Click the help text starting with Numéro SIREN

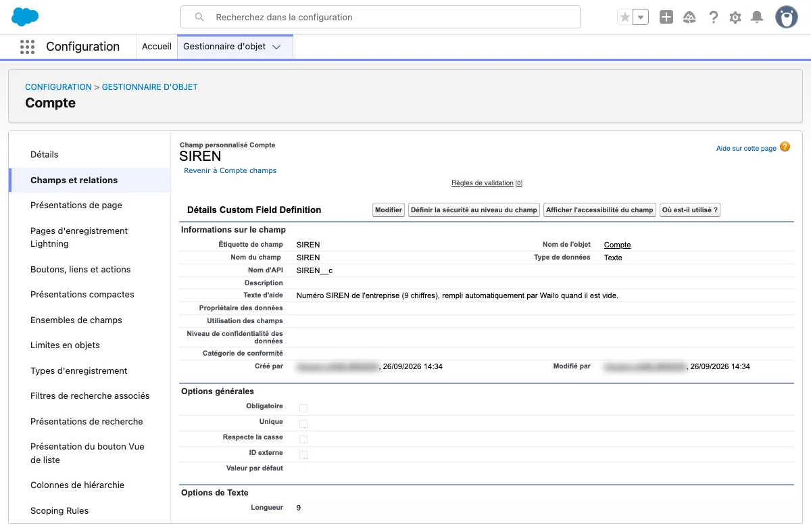tap(458, 295)
